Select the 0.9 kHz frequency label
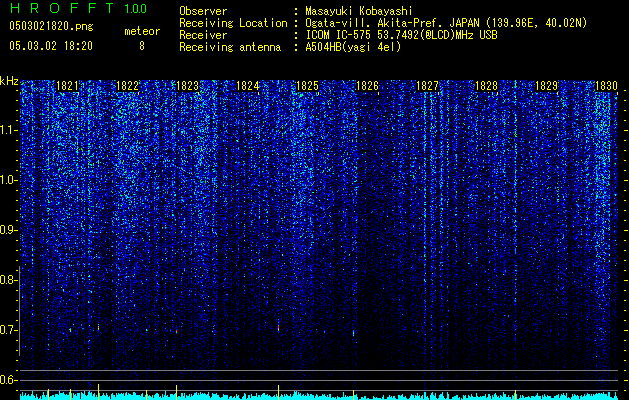Viewport: 629px width, 400px height. [7, 230]
